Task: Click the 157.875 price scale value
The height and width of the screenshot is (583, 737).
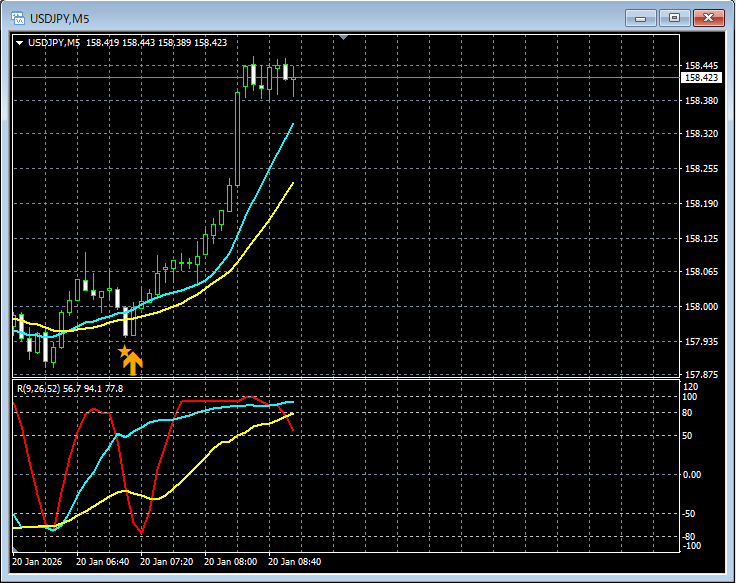Action: pyautogui.click(x=701, y=374)
